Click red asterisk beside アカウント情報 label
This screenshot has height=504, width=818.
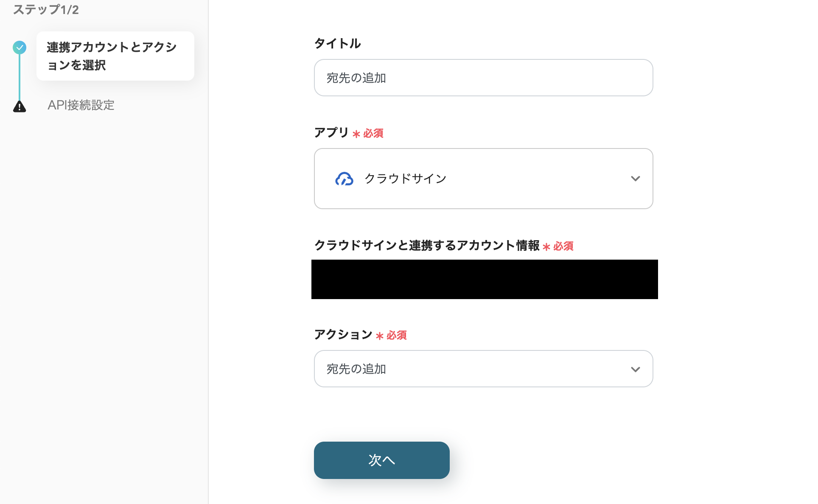pyautogui.click(x=546, y=246)
